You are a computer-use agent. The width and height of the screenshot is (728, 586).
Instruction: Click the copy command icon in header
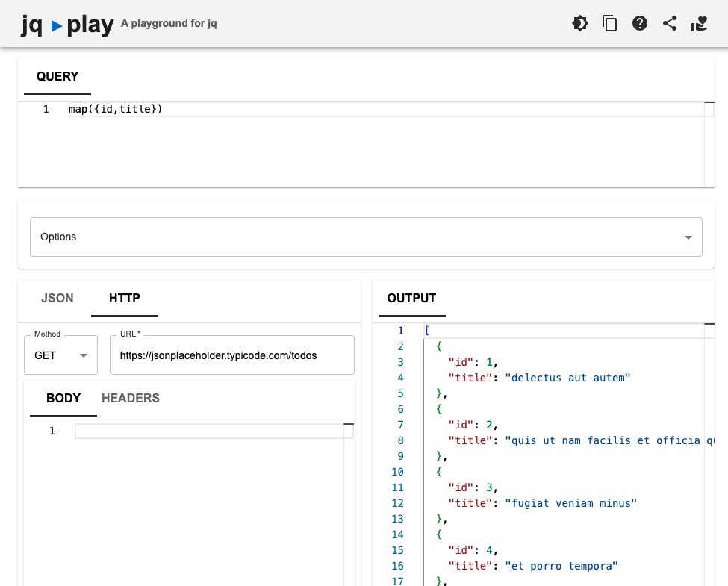tap(610, 23)
